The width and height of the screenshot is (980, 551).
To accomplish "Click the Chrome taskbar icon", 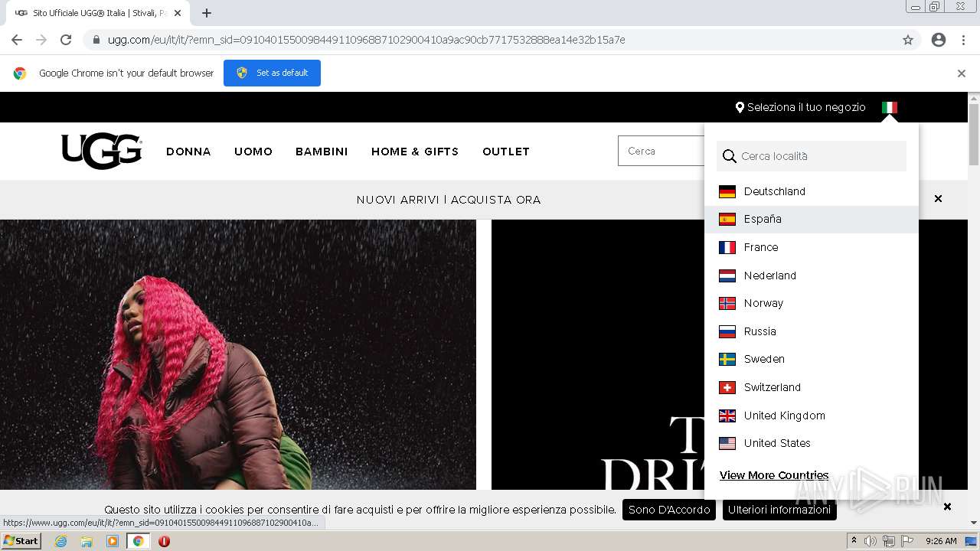I will 138,541.
